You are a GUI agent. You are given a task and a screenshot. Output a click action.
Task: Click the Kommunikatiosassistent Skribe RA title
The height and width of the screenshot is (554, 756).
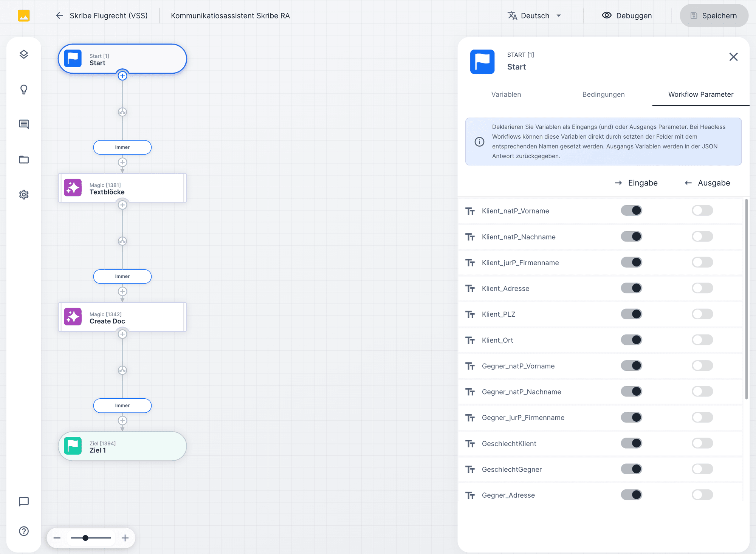(230, 15)
